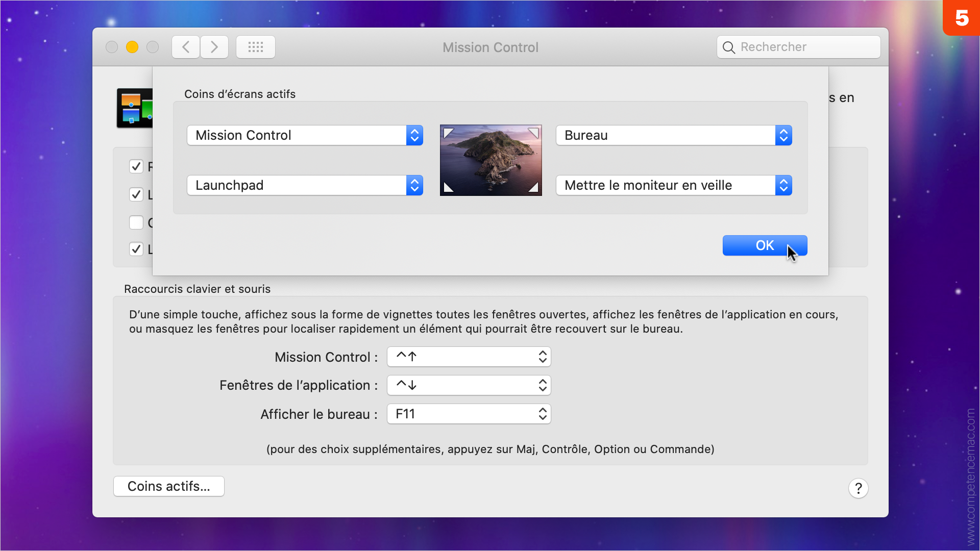Toggle the first checkbox in the options list
Image resolution: width=980 pixels, height=551 pixels.
pyautogui.click(x=136, y=166)
